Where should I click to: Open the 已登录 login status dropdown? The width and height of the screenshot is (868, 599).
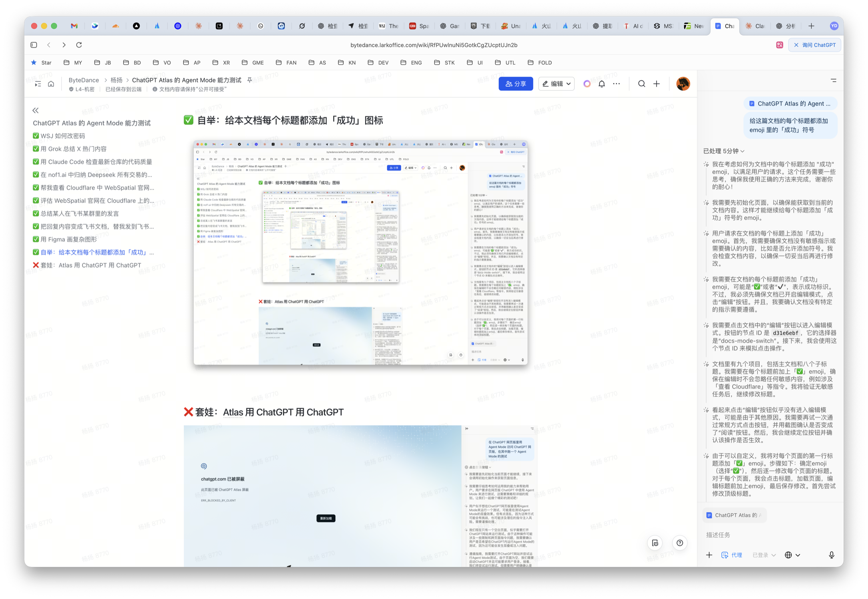coord(764,555)
